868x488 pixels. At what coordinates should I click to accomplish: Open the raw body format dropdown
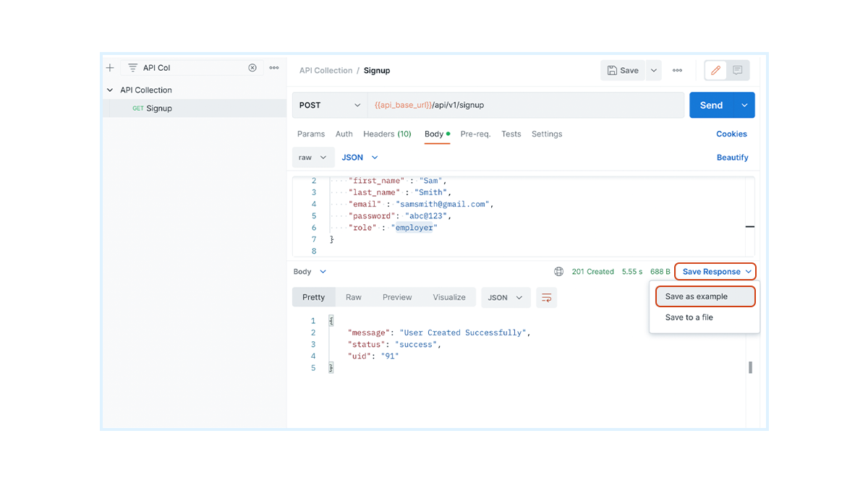(x=313, y=157)
